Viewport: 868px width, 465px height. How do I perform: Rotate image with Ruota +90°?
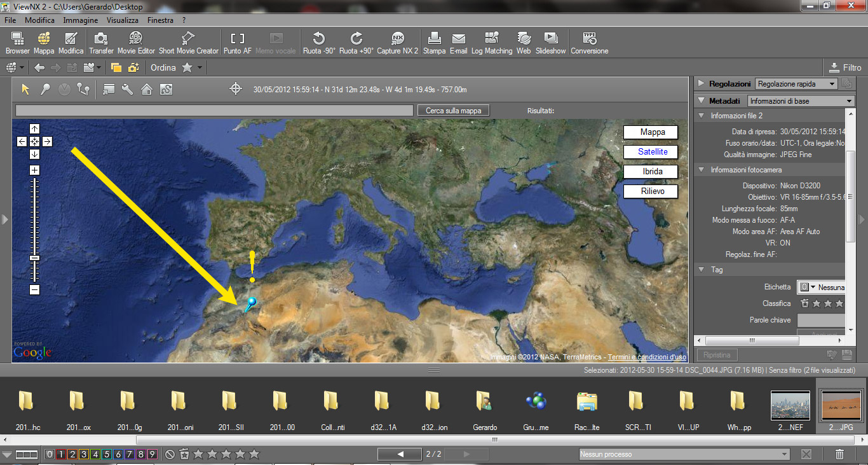point(356,43)
